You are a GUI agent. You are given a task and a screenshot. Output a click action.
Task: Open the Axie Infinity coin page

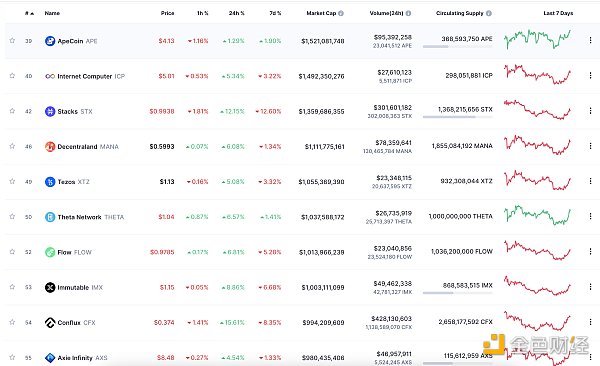tap(76, 358)
